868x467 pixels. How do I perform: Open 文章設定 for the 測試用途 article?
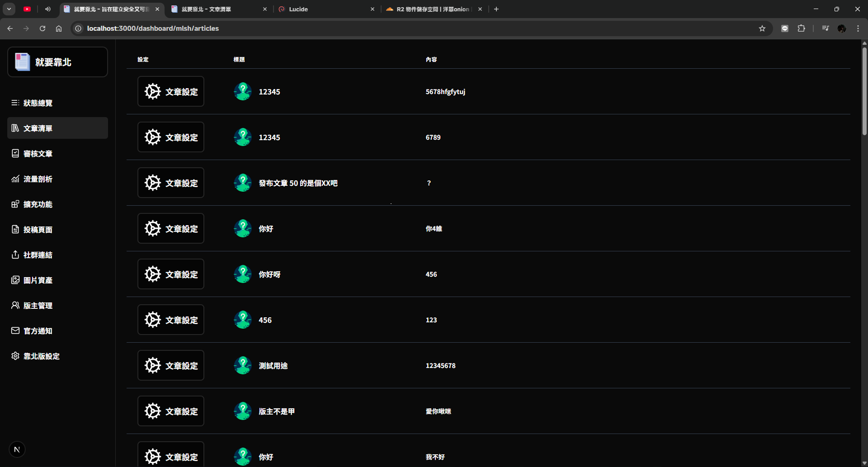171,366
